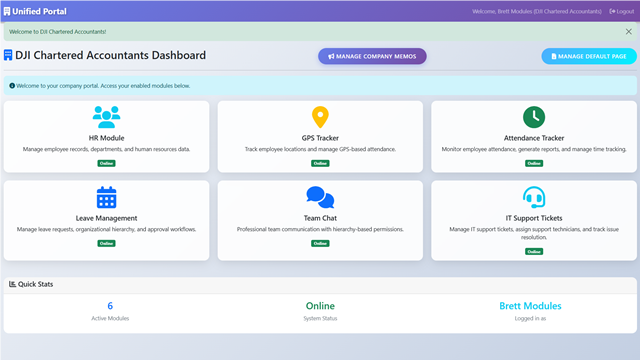Click the Online badge on Attendance Tracker

534,163
